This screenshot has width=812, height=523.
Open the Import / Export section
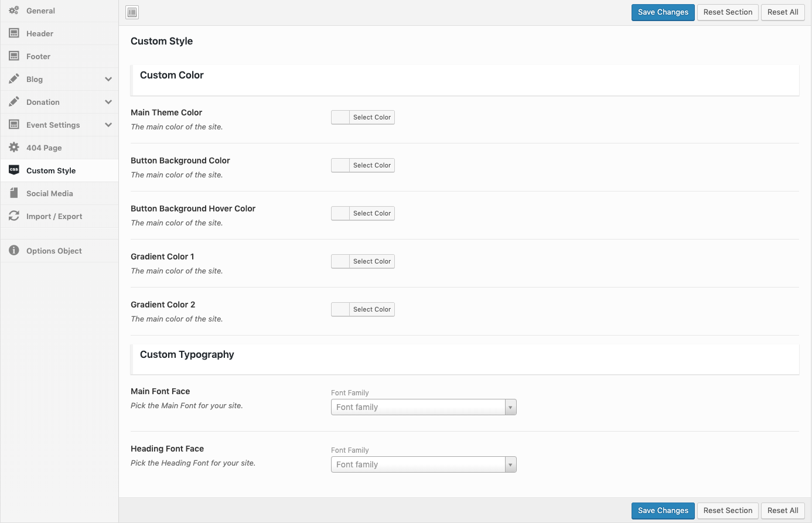coord(59,216)
